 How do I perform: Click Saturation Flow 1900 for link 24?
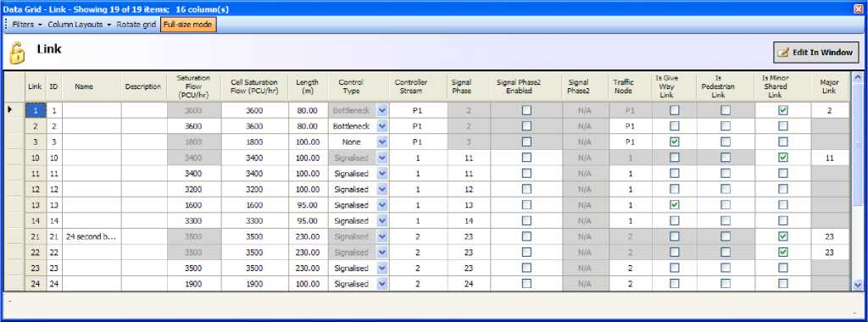coord(194,284)
